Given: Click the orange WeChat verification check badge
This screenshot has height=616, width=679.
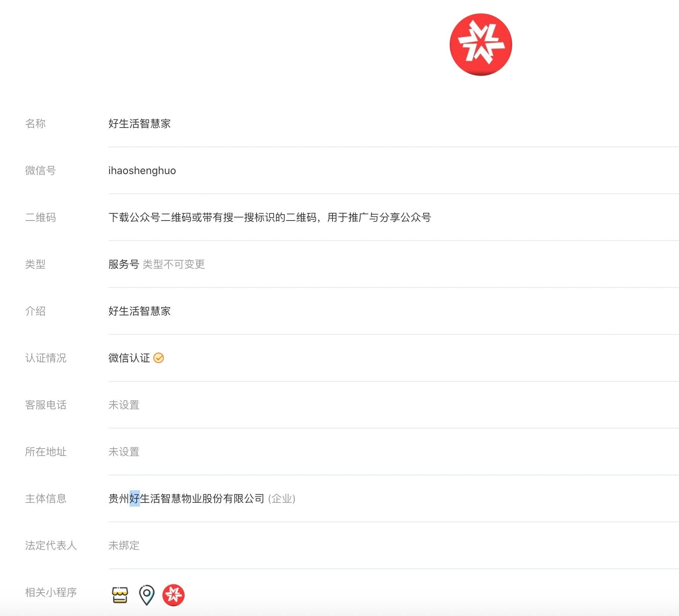Looking at the screenshot, I should pyautogui.click(x=159, y=358).
